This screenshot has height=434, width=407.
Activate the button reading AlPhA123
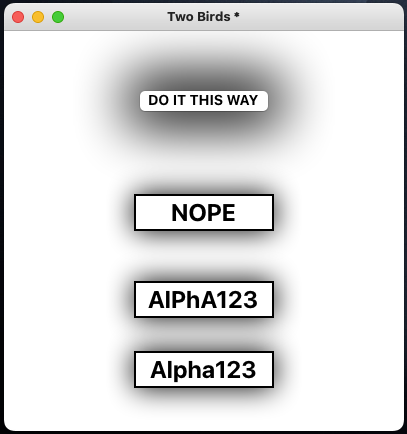[x=204, y=299]
